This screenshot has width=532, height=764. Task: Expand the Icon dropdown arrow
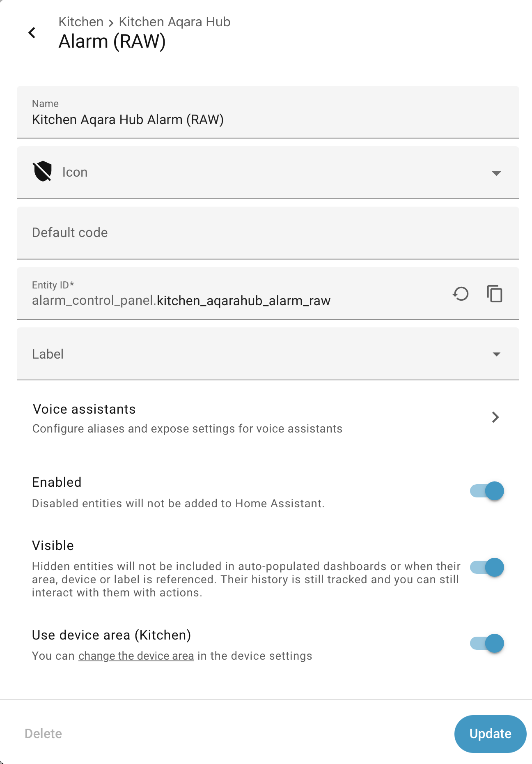496,173
